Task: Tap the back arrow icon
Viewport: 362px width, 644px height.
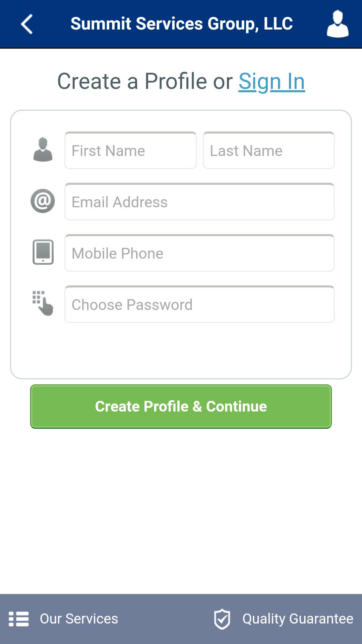Action: (x=27, y=24)
